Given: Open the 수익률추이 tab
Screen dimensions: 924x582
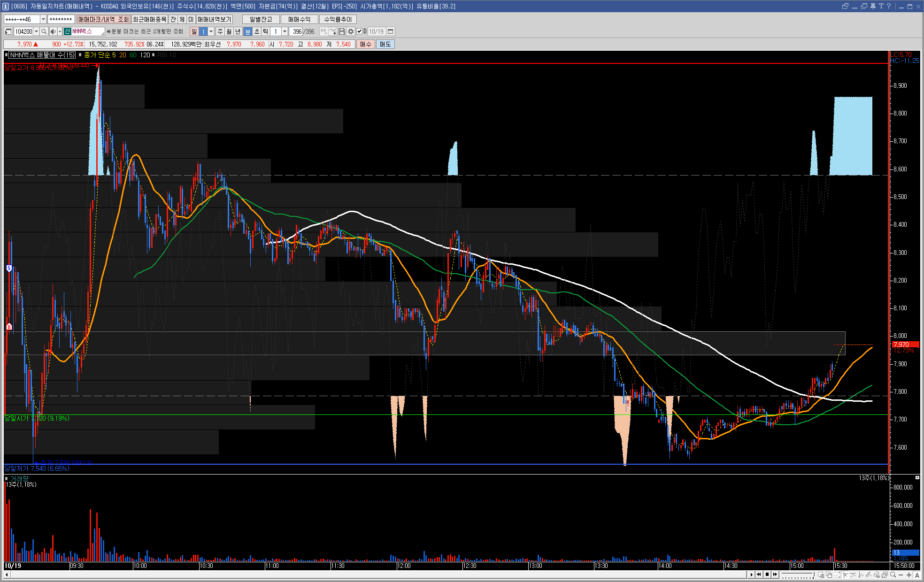Looking at the screenshot, I should pyautogui.click(x=338, y=19).
